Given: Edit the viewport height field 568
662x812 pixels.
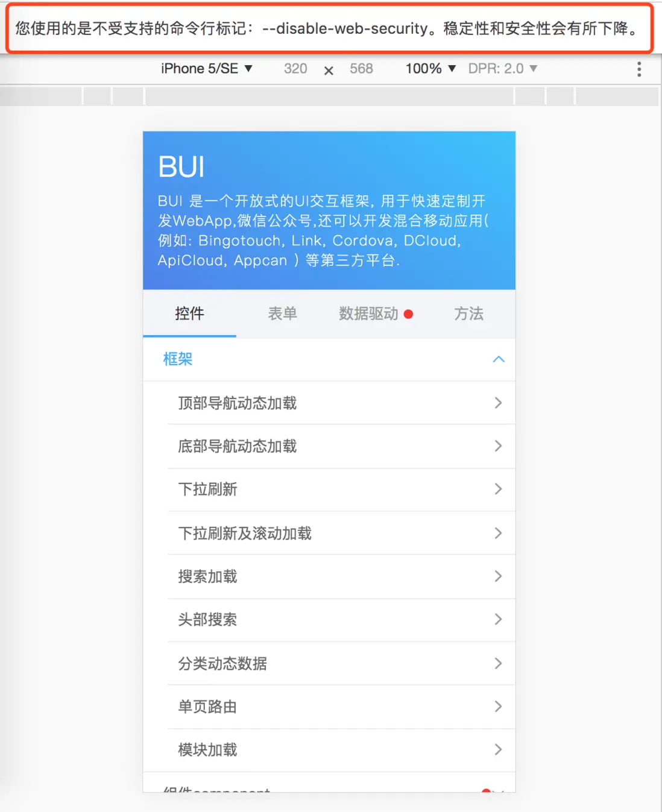Looking at the screenshot, I should click(x=361, y=69).
